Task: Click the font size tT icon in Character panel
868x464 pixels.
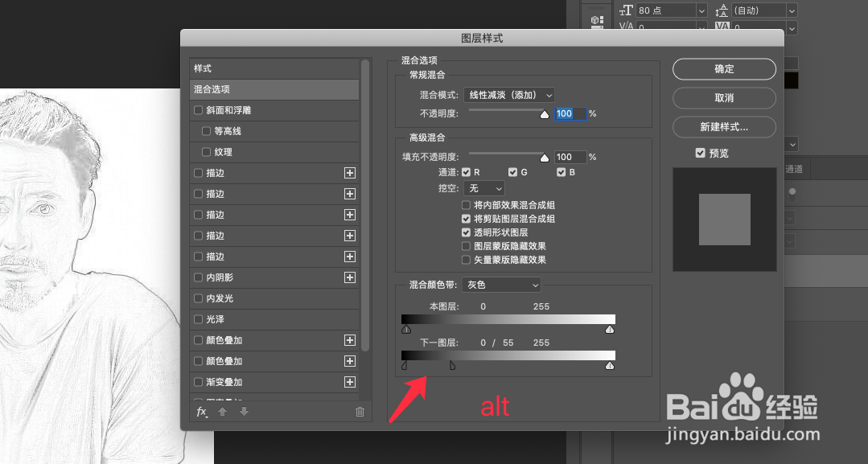Action: pos(626,10)
